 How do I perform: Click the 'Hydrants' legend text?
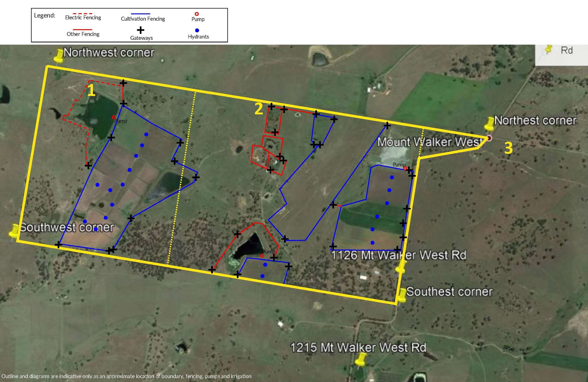tap(198, 37)
